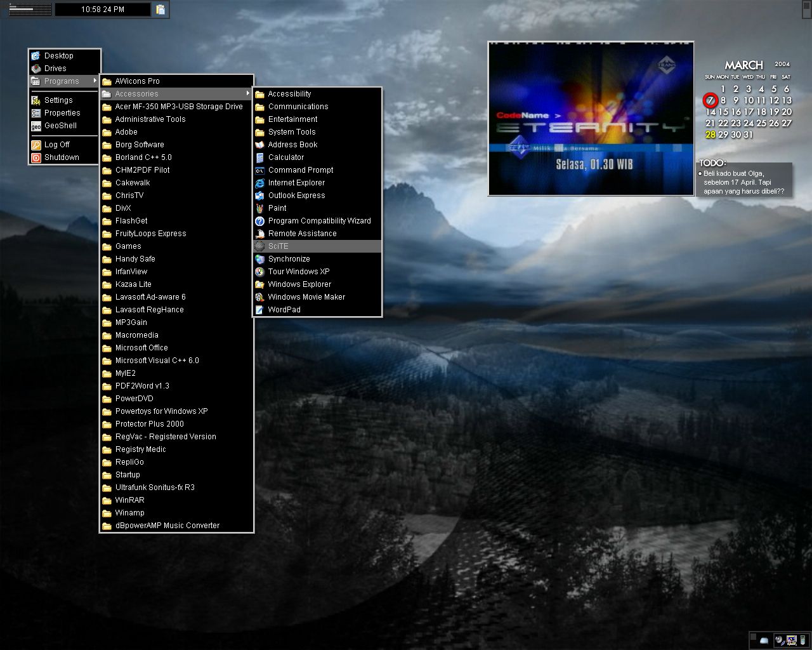Launch Command Prompt
The width and height of the screenshot is (812, 650).
coord(317,170)
